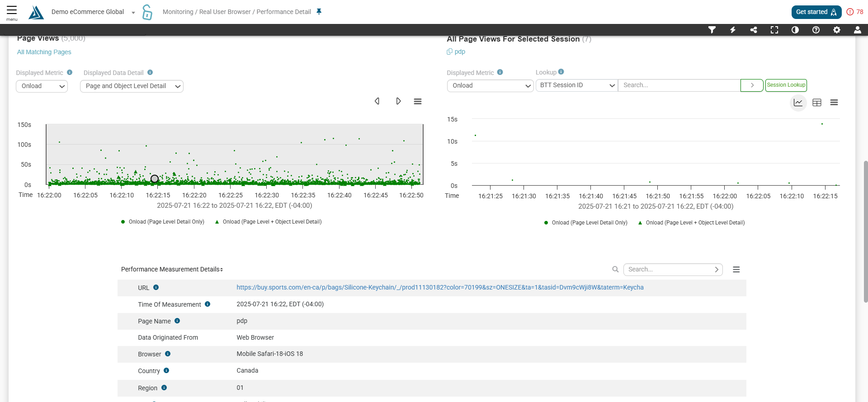Click the unlocked padlock icon
This screenshot has height=402, width=868.
[x=147, y=12]
